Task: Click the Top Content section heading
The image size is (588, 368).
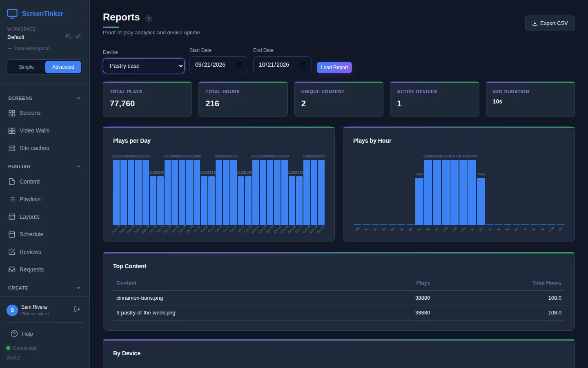Action: click(x=130, y=266)
